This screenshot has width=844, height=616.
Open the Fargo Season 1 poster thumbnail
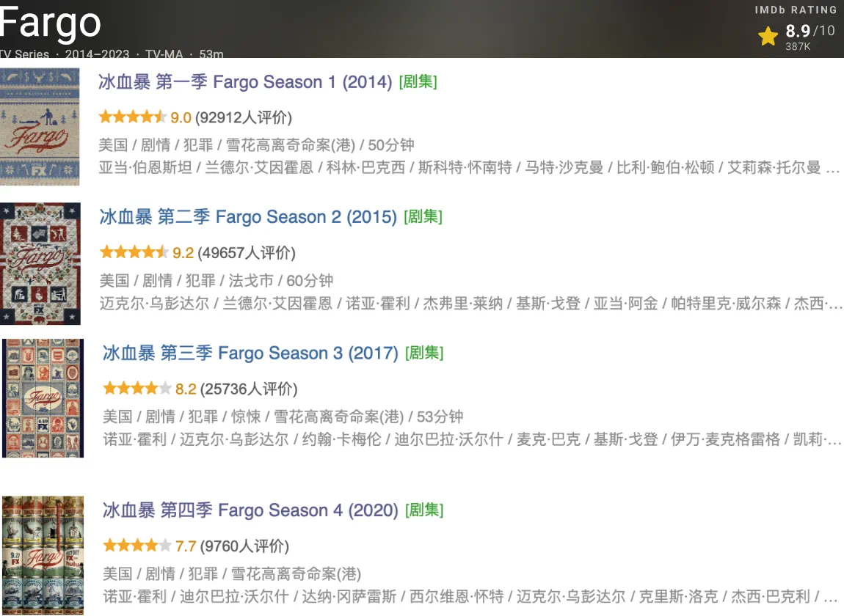pyautogui.click(x=40, y=126)
